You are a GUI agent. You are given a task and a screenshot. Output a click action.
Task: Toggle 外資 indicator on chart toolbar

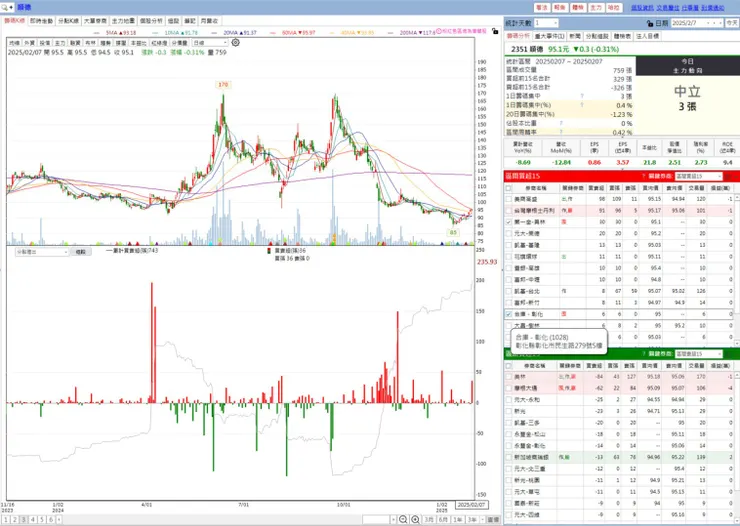[x=30, y=43]
